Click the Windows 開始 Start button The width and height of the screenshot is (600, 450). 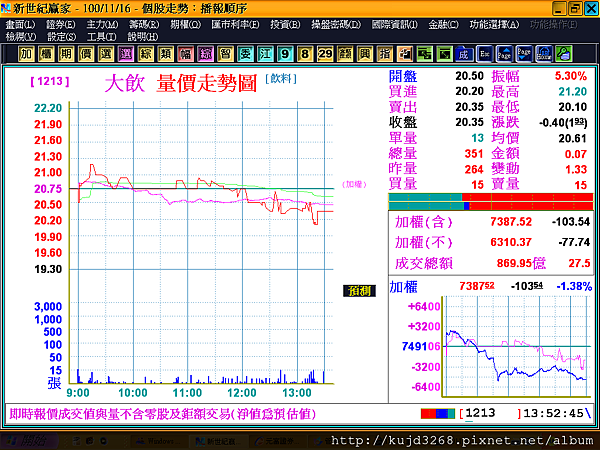[x=29, y=441]
